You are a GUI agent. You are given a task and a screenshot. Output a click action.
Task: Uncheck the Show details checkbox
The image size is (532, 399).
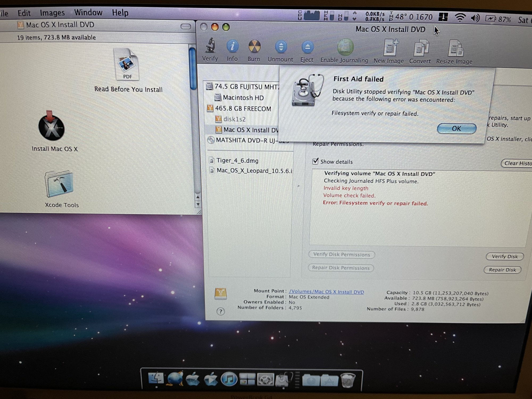pyautogui.click(x=315, y=161)
